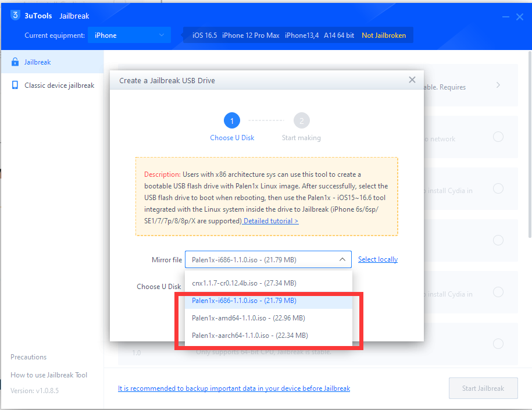The width and height of the screenshot is (532, 410).
Task: Click backup recommendation link before Jailbreak
Action: coord(234,388)
